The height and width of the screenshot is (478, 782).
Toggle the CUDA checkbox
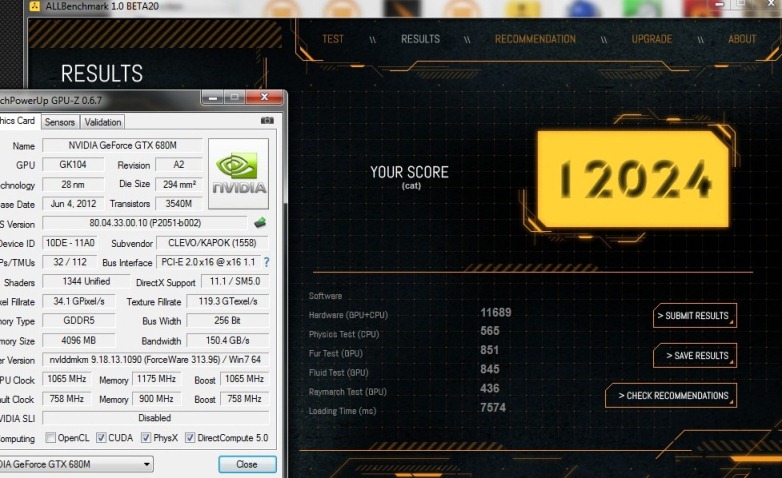tap(101, 438)
